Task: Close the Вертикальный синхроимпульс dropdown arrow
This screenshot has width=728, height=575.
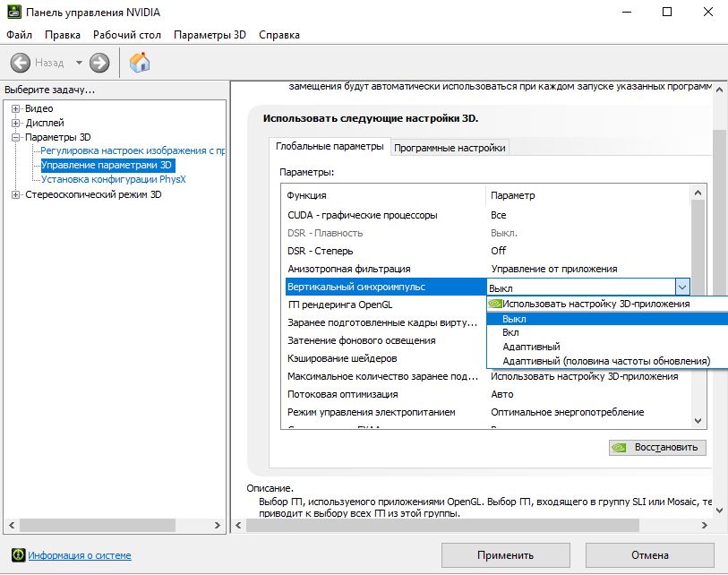Action: tap(682, 287)
